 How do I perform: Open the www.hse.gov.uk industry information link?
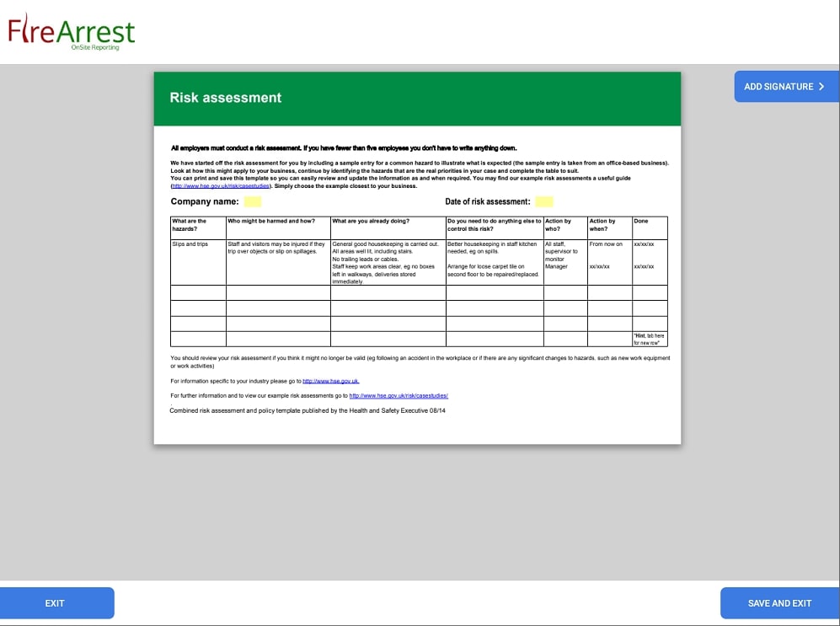click(330, 381)
